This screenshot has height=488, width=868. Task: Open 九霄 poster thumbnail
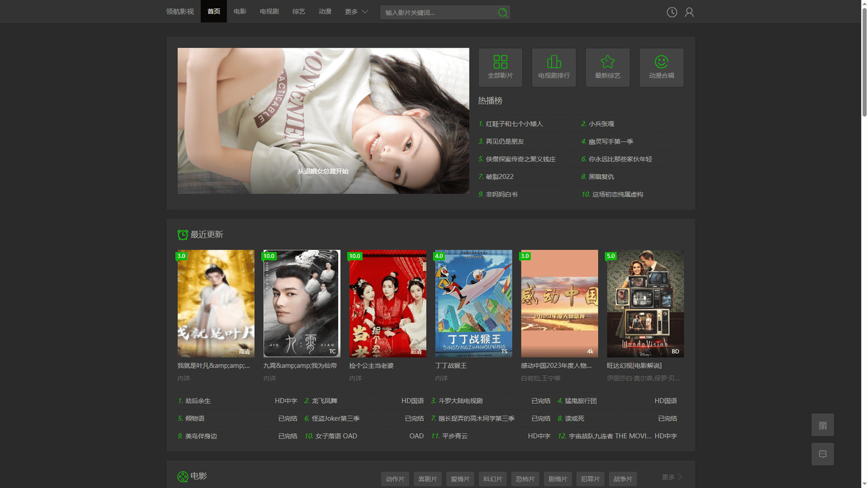click(302, 304)
